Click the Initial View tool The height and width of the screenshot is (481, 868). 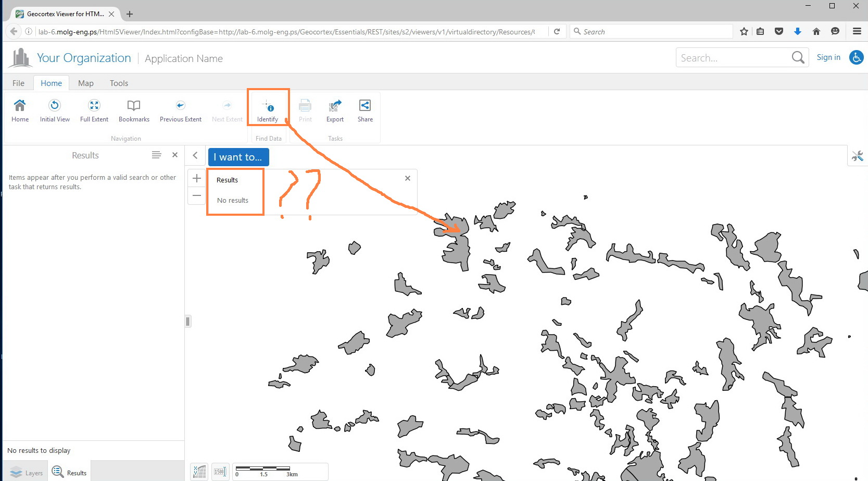click(x=55, y=110)
